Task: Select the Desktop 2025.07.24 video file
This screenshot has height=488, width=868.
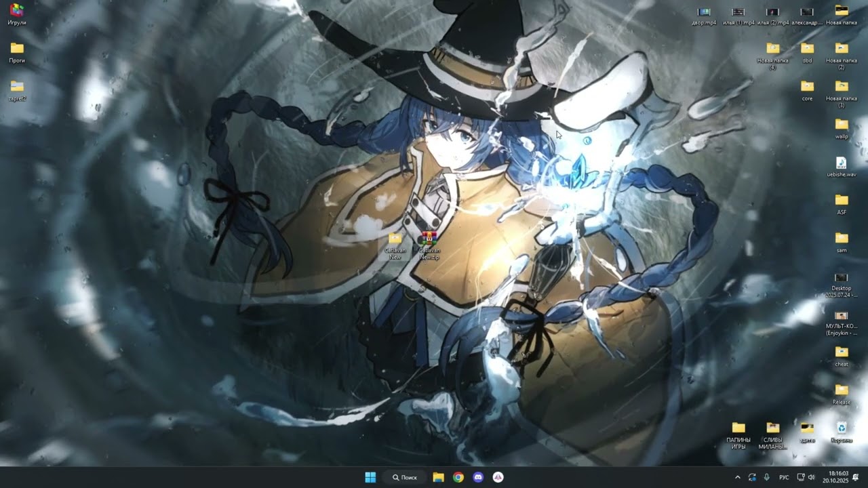Action: click(x=842, y=285)
